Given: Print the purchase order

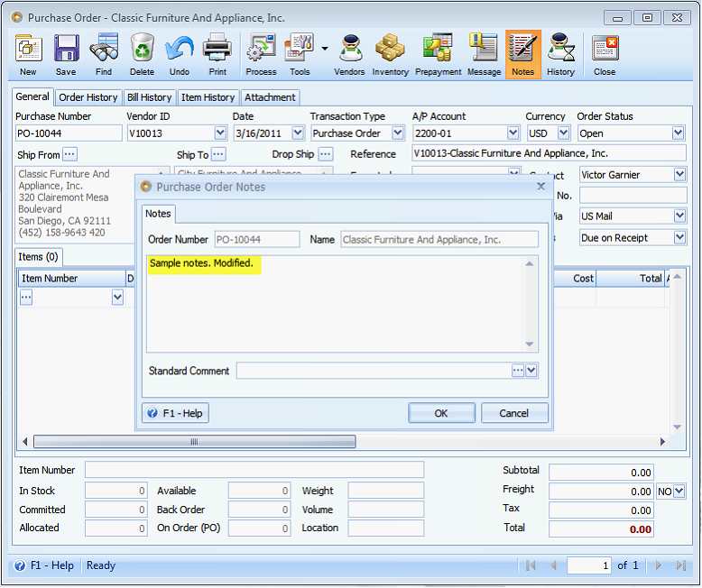Looking at the screenshot, I should pos(217,55).
